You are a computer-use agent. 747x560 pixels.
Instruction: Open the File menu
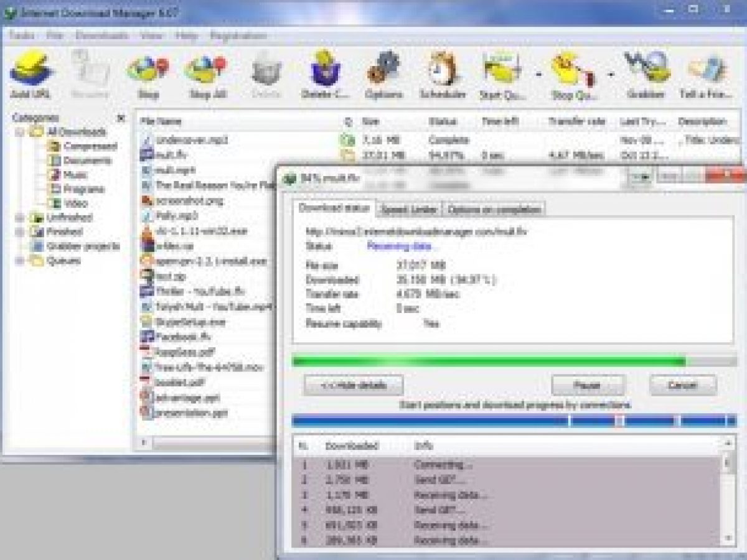55,35
